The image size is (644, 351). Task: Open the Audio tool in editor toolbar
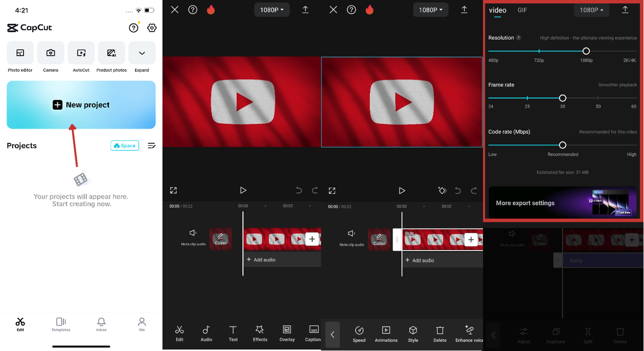click(x=206, y=333)
